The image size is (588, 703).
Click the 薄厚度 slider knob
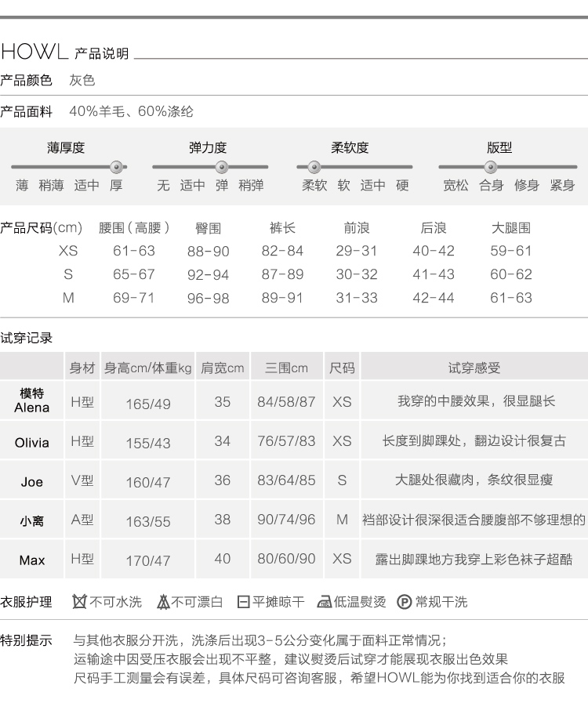coord(117,166)
